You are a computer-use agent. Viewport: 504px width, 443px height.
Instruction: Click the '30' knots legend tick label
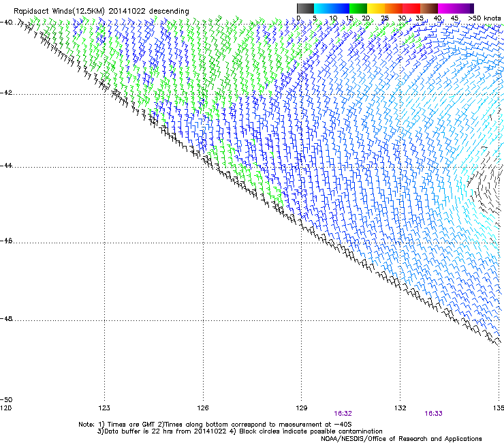tap(402, 18)
